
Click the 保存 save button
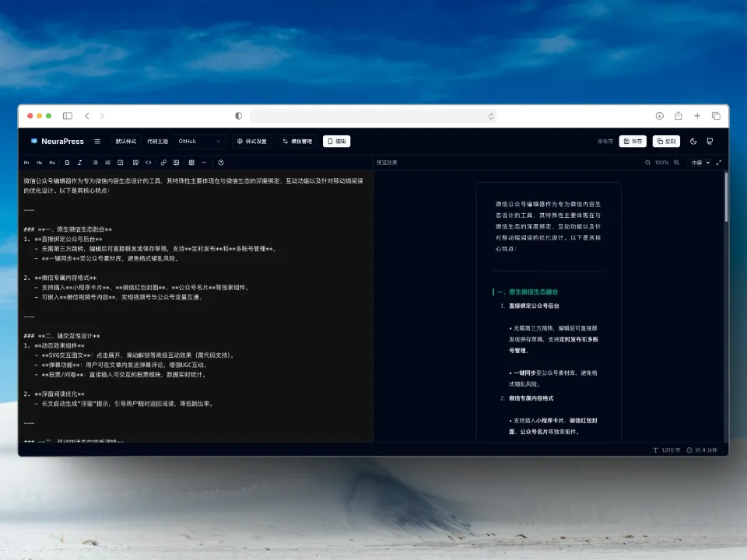point(633,142)
